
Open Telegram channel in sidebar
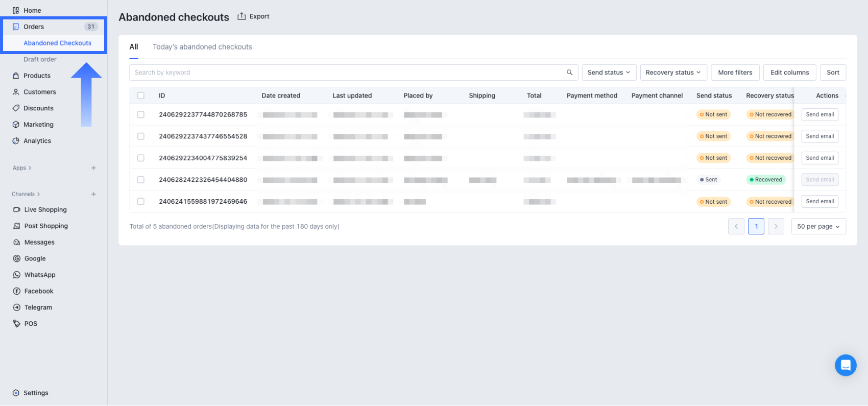click(x=38, y=307)
